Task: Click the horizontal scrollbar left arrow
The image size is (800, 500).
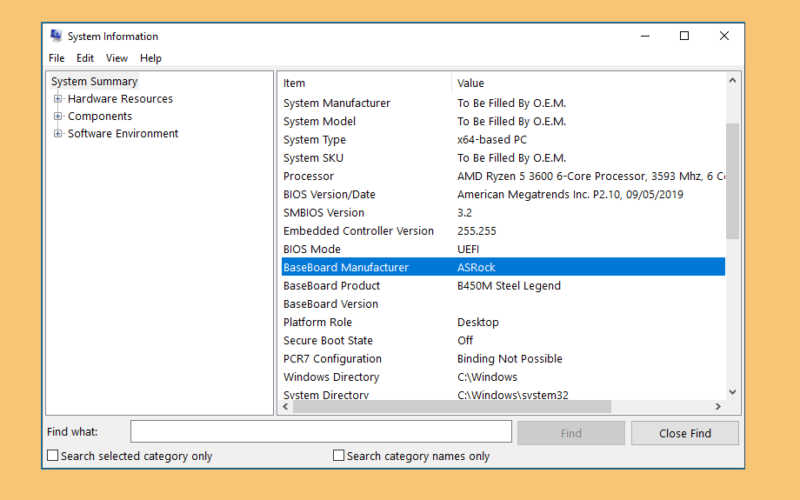Action: pos(286,407)
